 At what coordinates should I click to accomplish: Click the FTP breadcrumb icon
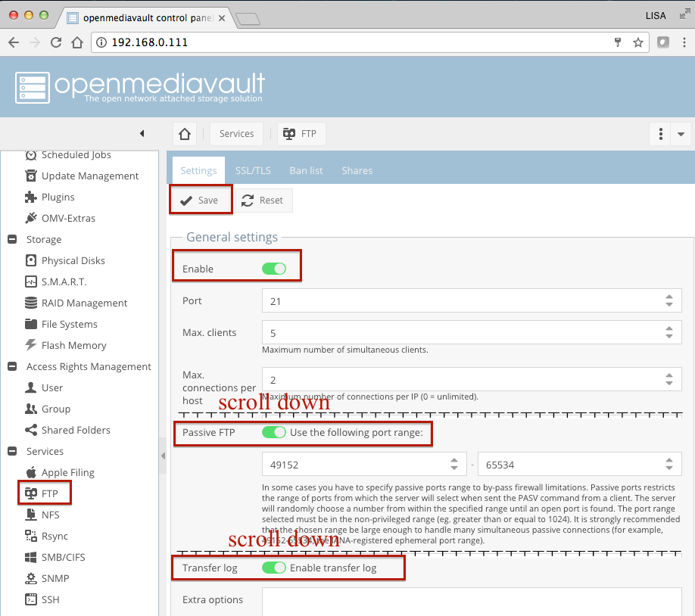click(x=289, y=134)
